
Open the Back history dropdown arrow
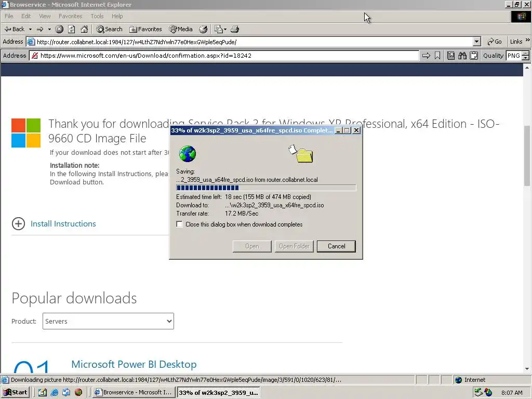tap(30, 29)
